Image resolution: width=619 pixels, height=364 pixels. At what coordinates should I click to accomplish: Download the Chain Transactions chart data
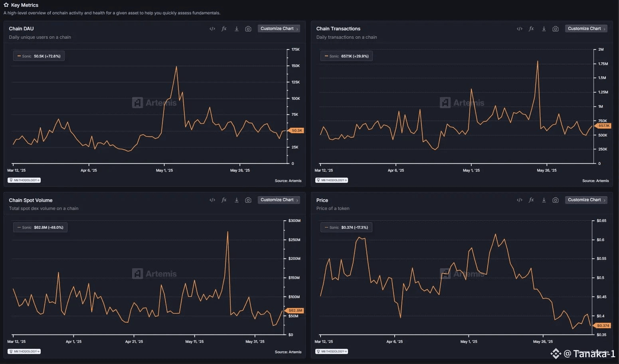point(544,29)
